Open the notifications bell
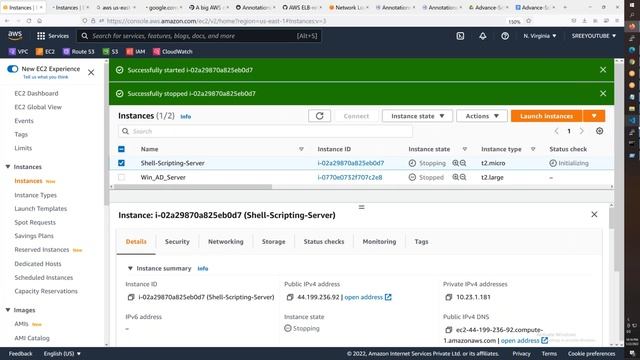The height and width of the screenshot is (360, 640). [x=482, y=36]
